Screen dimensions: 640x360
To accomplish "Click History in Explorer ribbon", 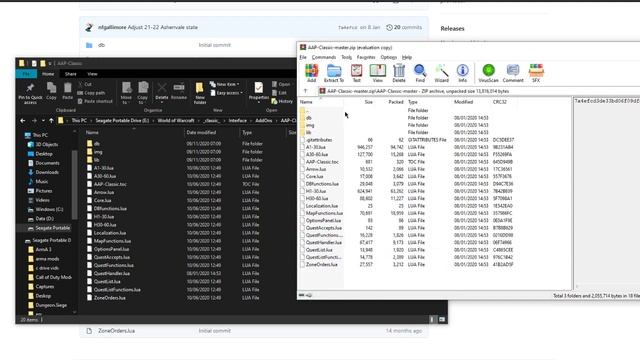I will tap(282, 101).
